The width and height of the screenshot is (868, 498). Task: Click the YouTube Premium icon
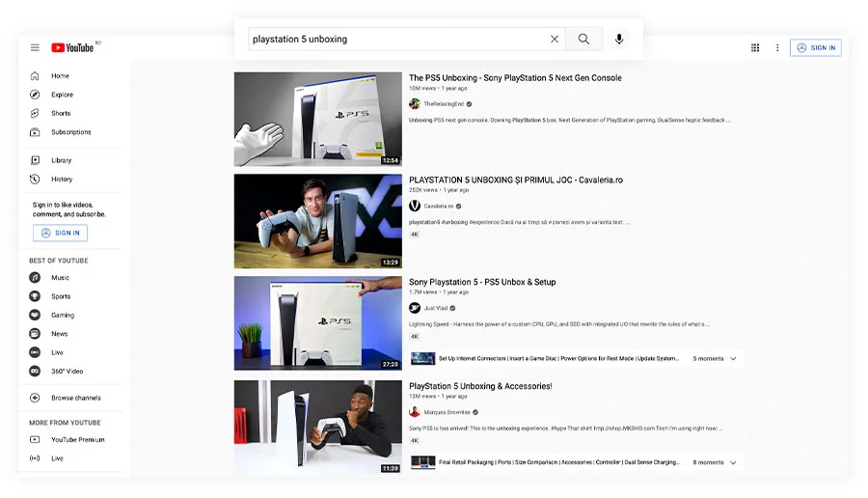pyautogui.click(x=35, y=439)
